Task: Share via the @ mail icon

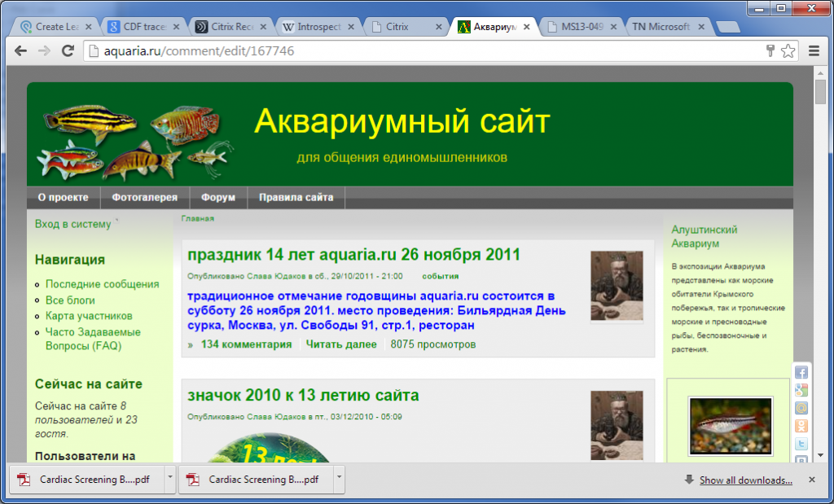Action: 801,408
